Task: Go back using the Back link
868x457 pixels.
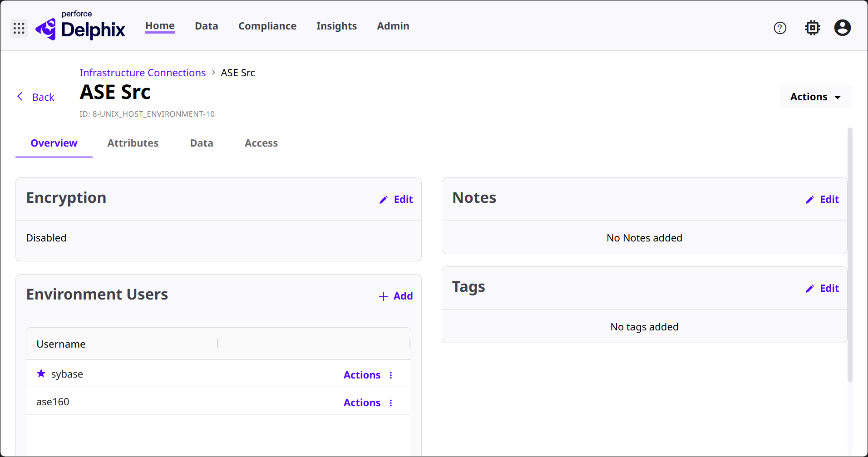Action: coord(36,97)
